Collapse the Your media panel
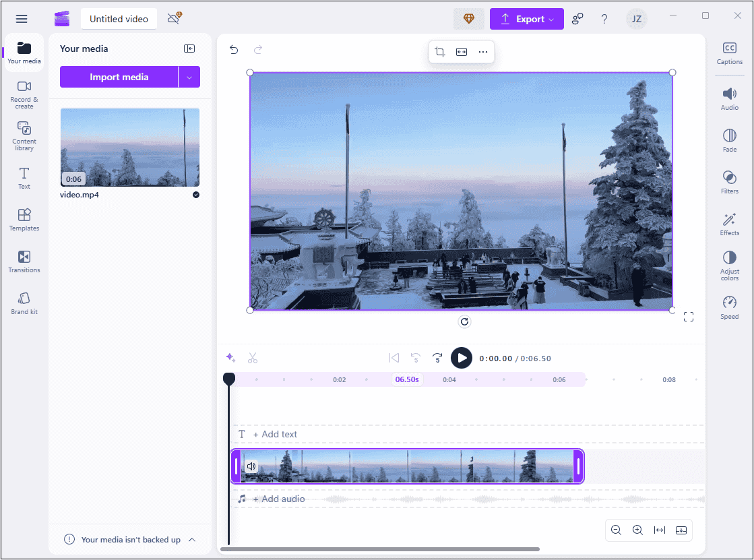The image size is (754, 560). (x=189, y=48)
